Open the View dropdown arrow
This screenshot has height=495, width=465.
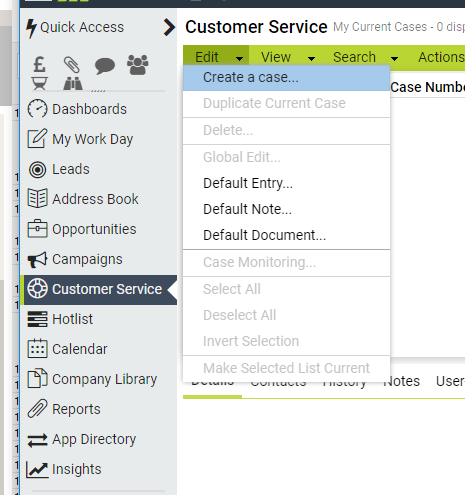tap(311, 59)
